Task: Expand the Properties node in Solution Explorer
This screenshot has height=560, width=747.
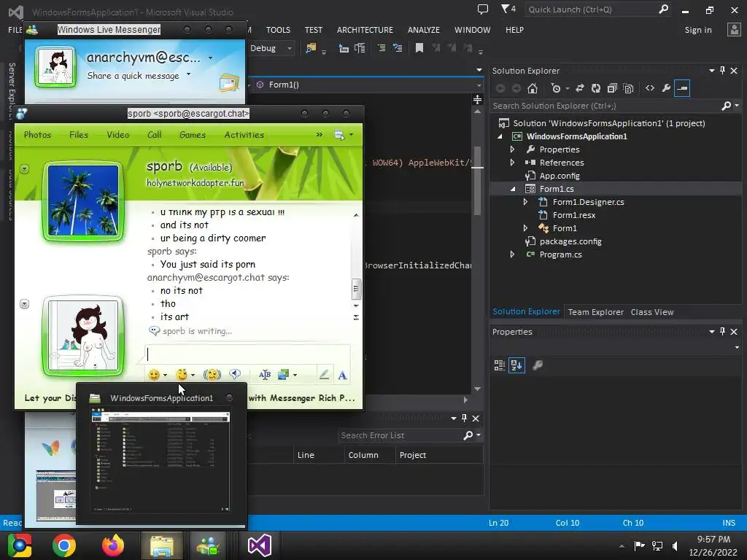Action: click(x=512, y=149)
